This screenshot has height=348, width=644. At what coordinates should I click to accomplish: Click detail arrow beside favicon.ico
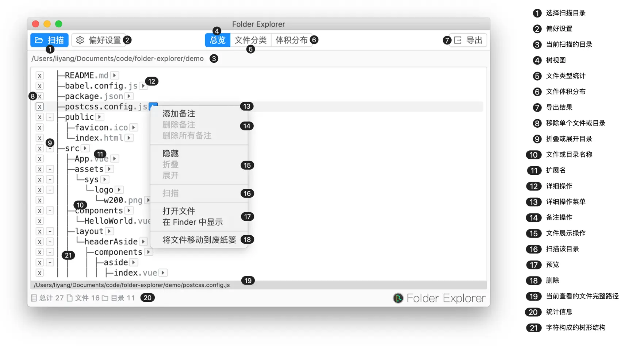click(x=134, y=128)
